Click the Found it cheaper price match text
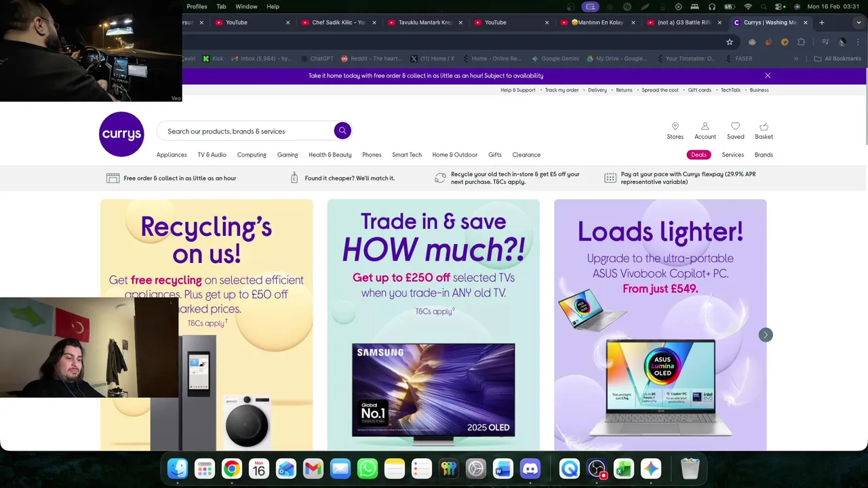 (350, 178)
